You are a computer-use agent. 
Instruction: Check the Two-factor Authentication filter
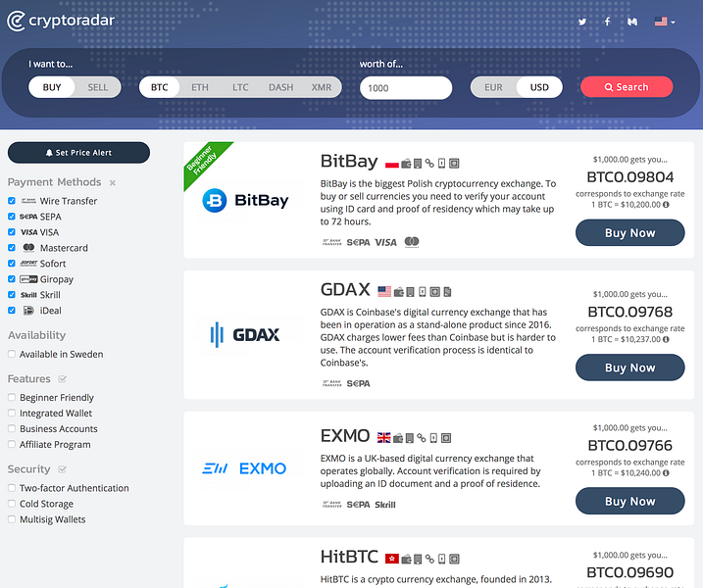click(x=12, y=488)
